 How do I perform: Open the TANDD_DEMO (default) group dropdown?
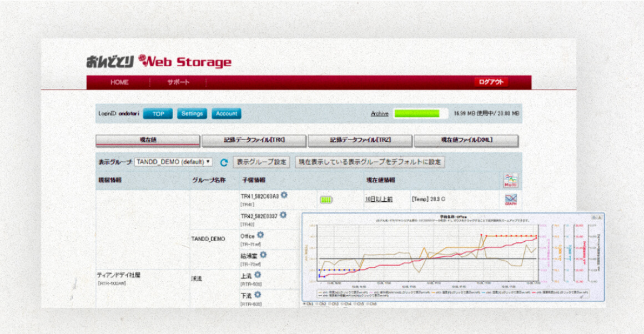pos(173,162)
